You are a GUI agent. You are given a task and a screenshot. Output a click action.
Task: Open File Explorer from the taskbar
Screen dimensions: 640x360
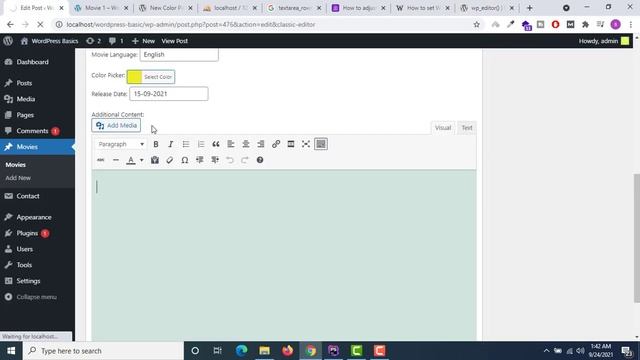click(264, 351)
